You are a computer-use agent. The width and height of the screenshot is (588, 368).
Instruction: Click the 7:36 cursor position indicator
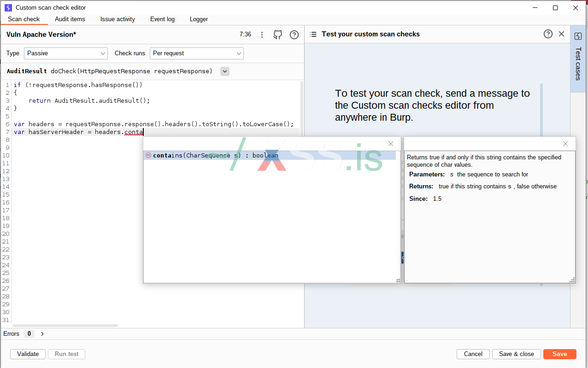246,35
